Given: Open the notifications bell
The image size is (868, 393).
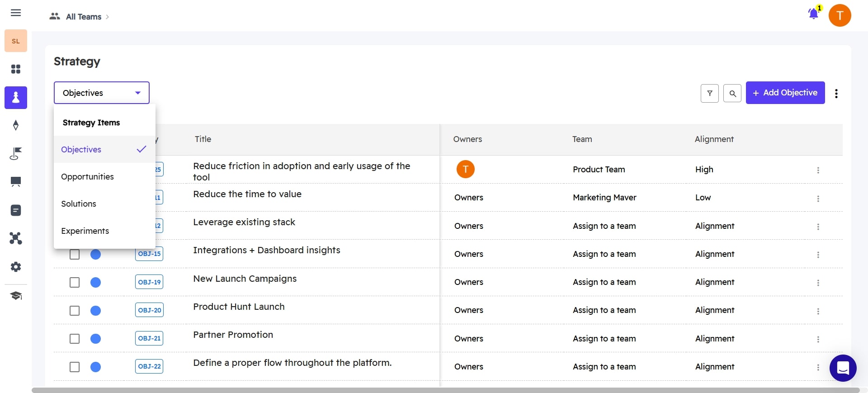Looking at the screenshot, I should 814,14.
